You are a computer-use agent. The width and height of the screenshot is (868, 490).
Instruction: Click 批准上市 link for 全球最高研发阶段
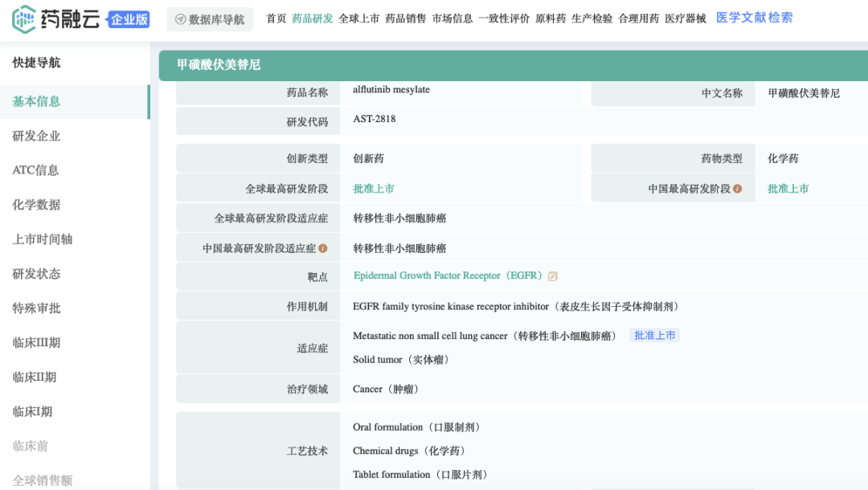tap(374, 189)
